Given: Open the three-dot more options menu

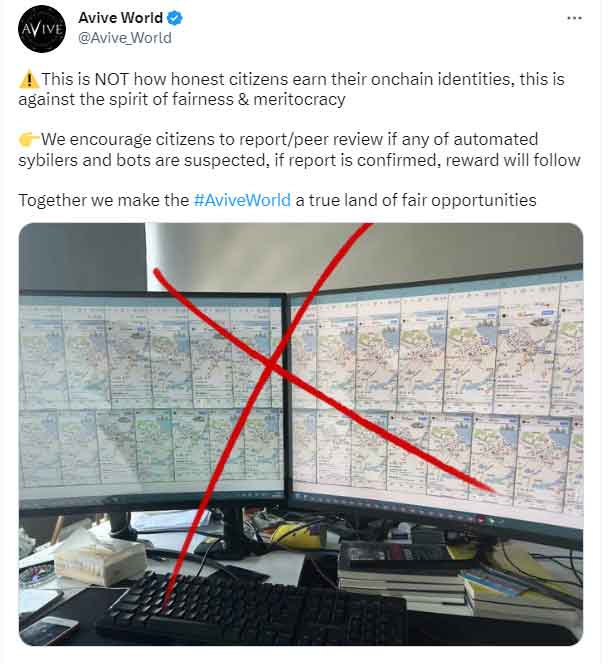Looking at the screenshot, I should (574, 18).
